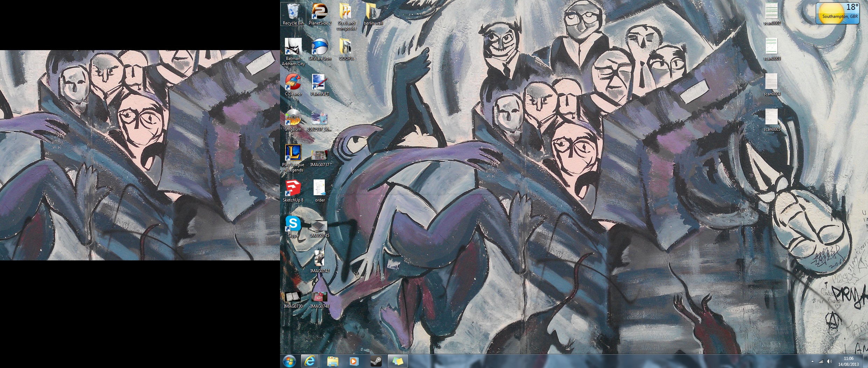Click the ImgBurn desktop icon
Viewport: 868px width, 368px height.
coord(293,119)
